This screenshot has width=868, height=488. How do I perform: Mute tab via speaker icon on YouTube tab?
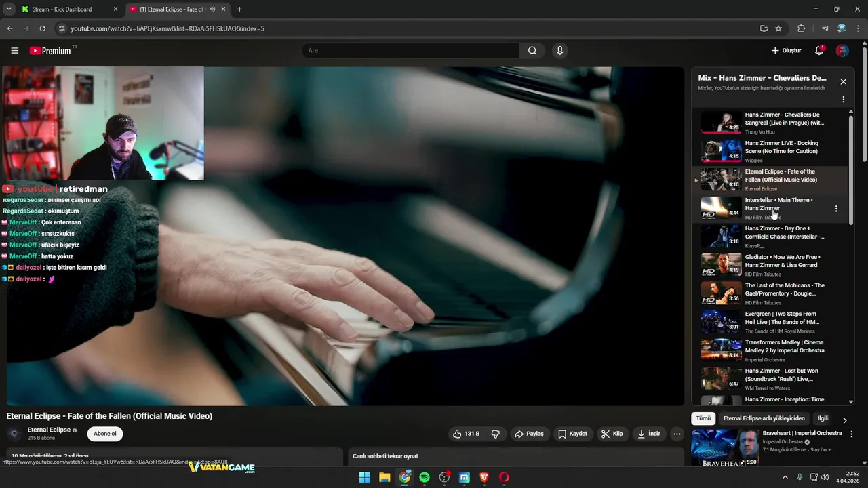pyautogui.click(x=212, y=9)
